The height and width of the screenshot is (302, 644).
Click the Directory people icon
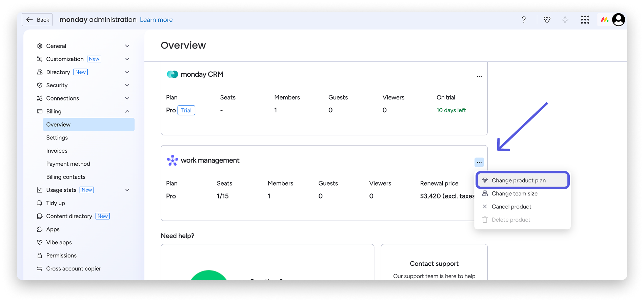[x=40, y=72]
